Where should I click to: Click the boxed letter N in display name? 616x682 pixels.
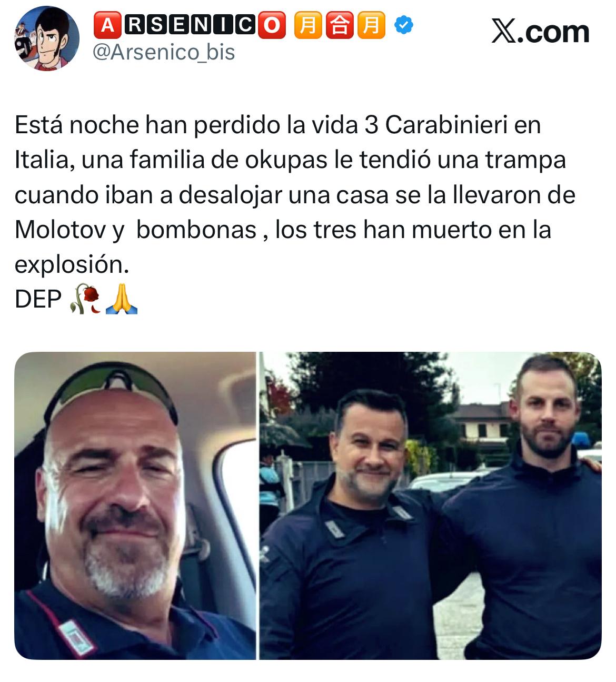pos(200,25)
